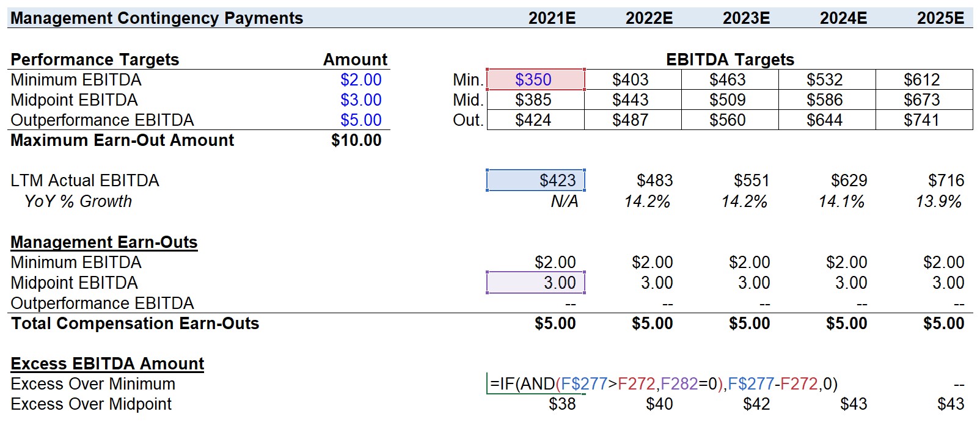Select Minimum EBITDA amount $2.00 input
The image size is (980, 428).
360,79
